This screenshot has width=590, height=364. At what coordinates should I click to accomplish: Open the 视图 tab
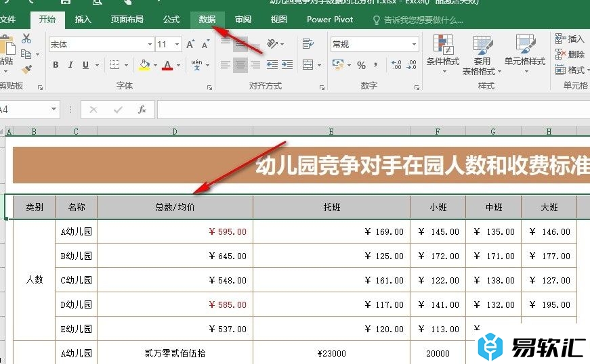click(279, 20)
